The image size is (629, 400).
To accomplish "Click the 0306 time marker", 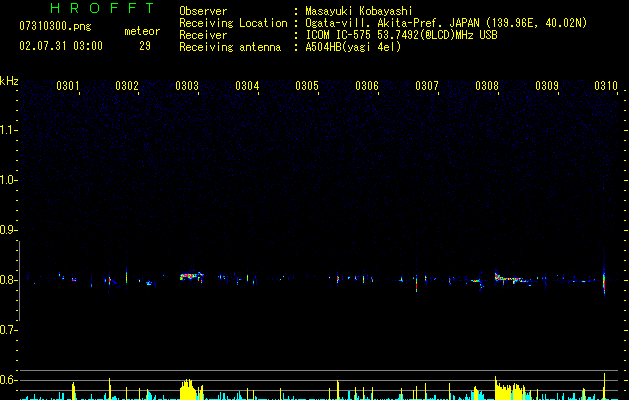I will coord(367,86).
